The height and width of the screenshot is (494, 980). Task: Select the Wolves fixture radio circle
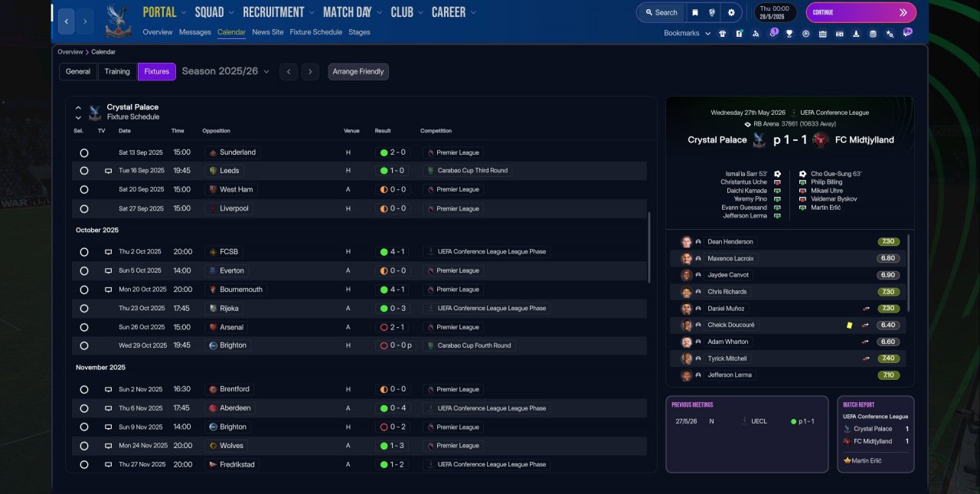(x=84, y=446)
